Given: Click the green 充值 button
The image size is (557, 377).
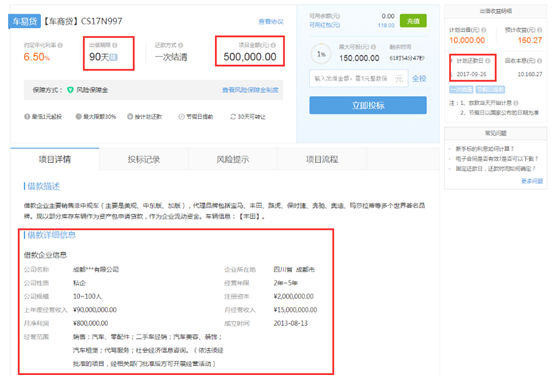Looking at the screenshot, I should pos(413,21).
